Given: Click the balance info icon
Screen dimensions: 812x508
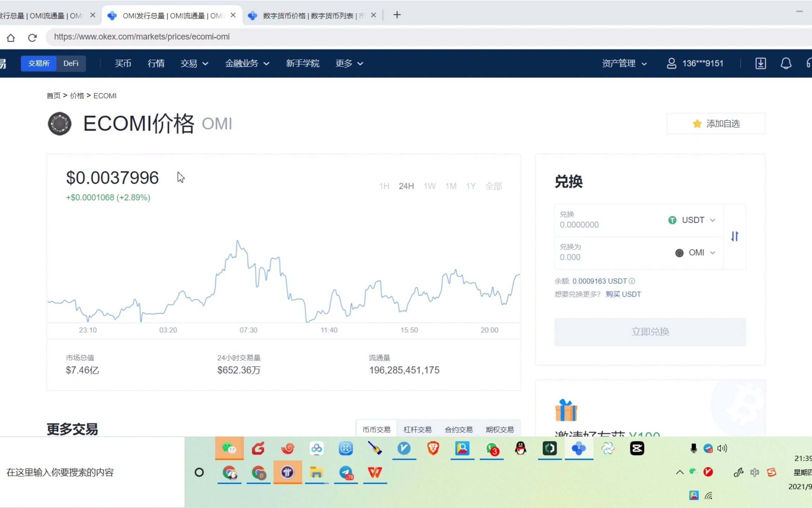Looking at the screenshot, I should pyautogui.click(x=632, y=281).
